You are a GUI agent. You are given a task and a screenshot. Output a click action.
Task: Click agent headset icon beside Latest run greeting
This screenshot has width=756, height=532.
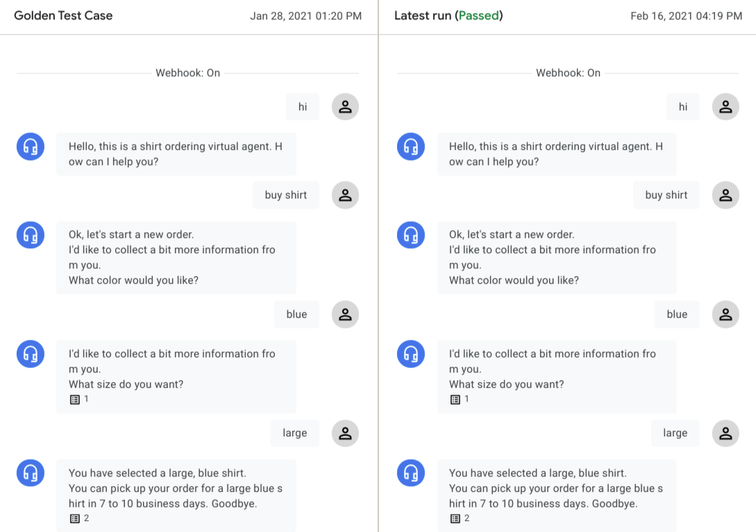point(410,146)
